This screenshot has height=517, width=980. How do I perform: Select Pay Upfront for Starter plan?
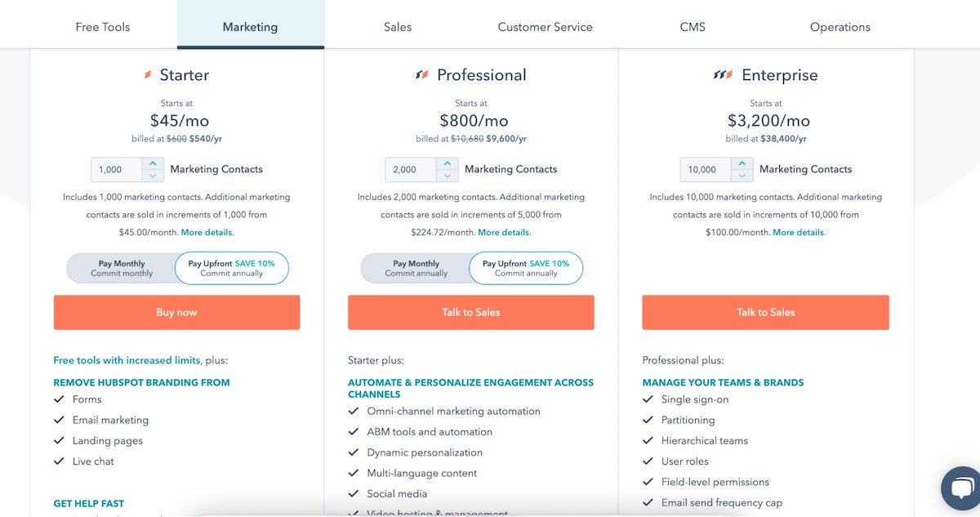[x=231, y=269]
